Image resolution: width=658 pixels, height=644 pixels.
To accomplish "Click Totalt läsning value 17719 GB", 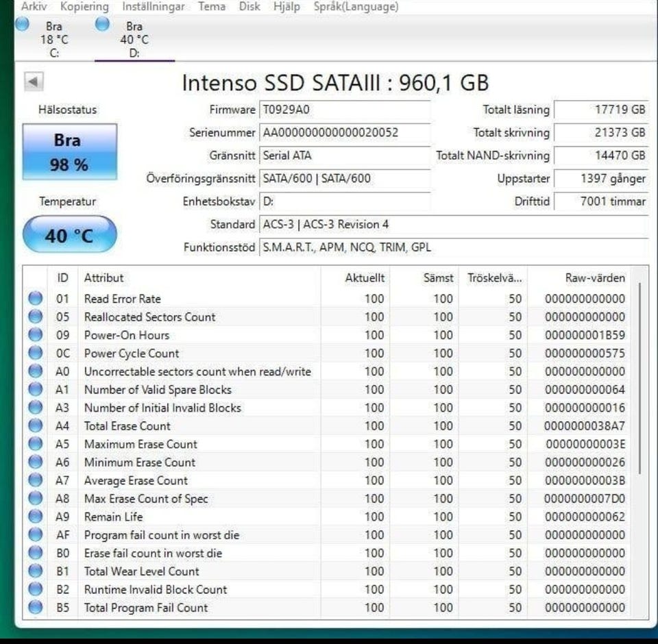I will coord(601,110).
